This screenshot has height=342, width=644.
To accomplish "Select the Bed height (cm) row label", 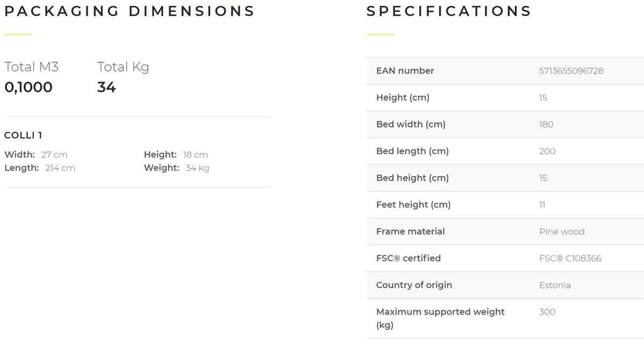I will tap(412, 178).
